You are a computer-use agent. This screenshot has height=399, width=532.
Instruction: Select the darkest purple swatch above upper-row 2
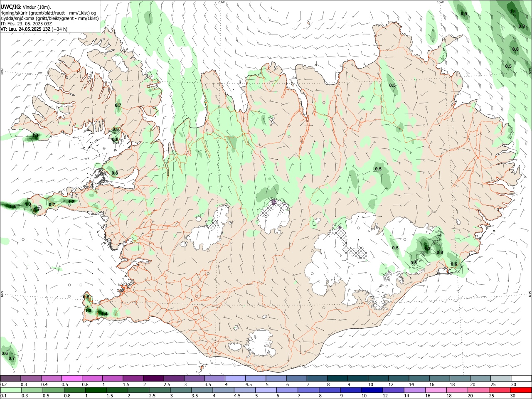[x=153, y=378]
